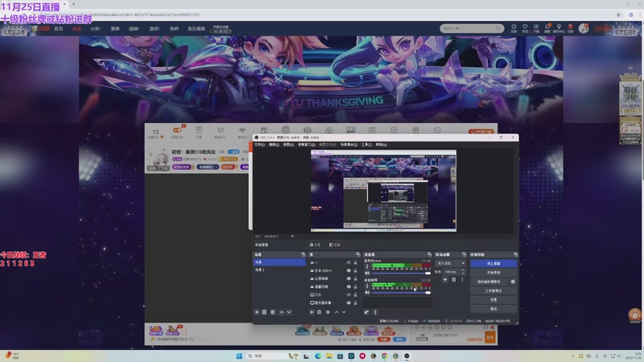Open 编辑 menu in OBS
This screenshot has width=644, height=362.
[x=274, y=145]
